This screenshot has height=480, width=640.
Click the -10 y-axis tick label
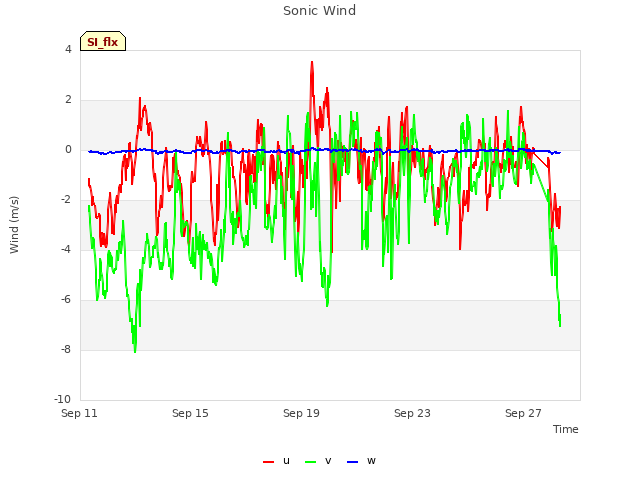62,400
